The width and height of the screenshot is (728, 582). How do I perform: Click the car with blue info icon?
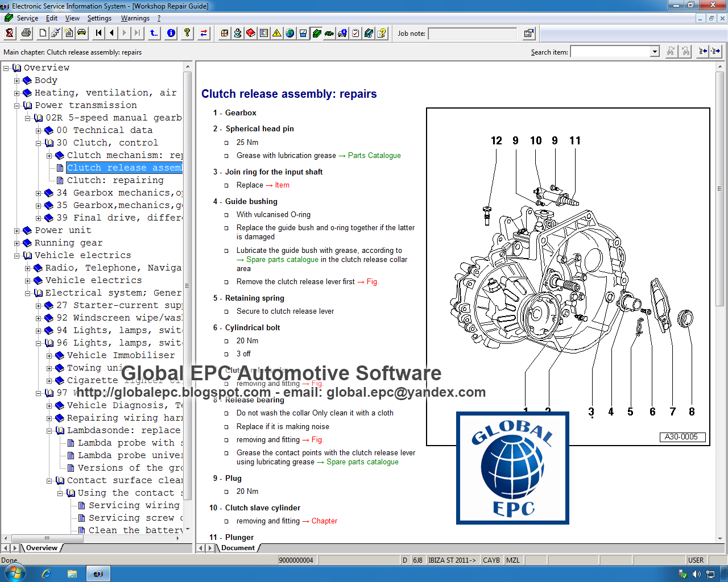click(x=342, y=33)
